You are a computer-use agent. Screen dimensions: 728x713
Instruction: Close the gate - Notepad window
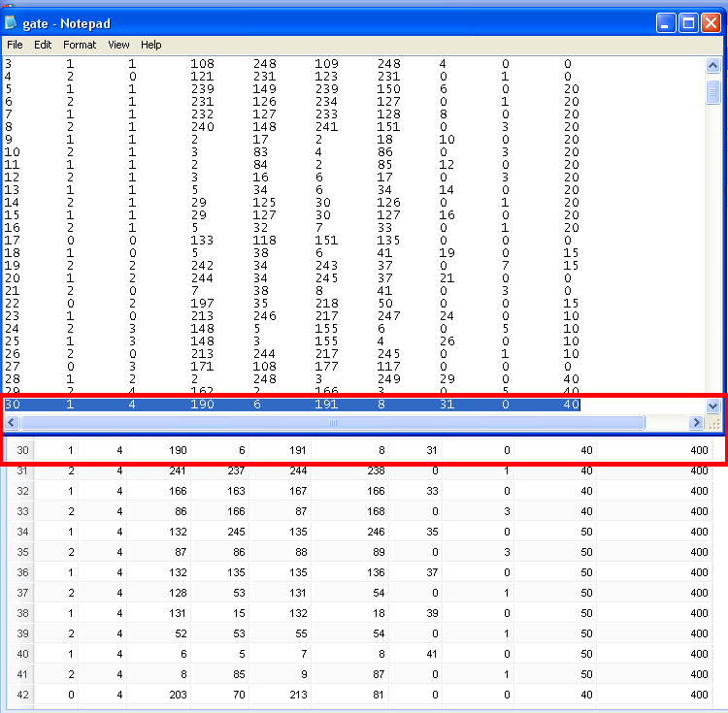(x=711, y=23)
